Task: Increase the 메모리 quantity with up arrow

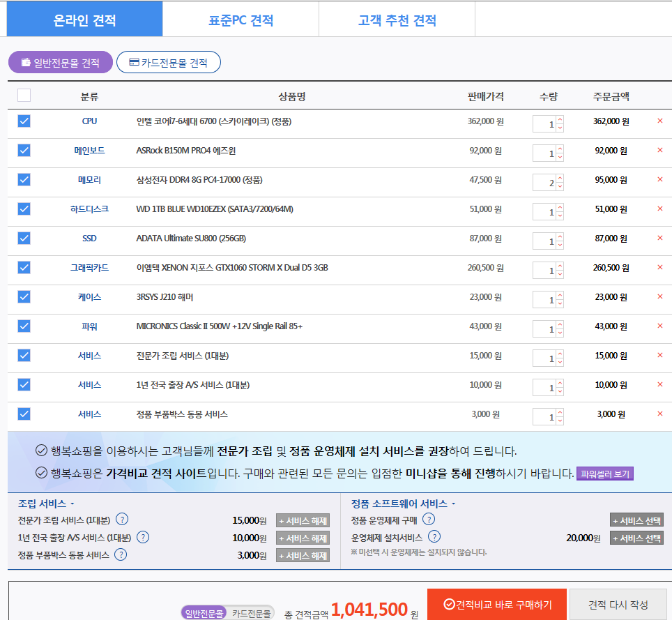Action: click(x=560, y=178)
